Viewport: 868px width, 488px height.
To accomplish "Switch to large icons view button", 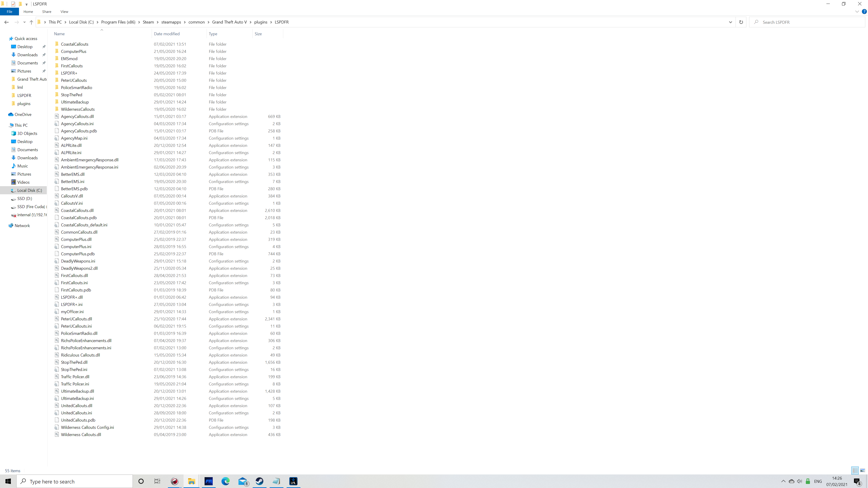I will (863, 470).
